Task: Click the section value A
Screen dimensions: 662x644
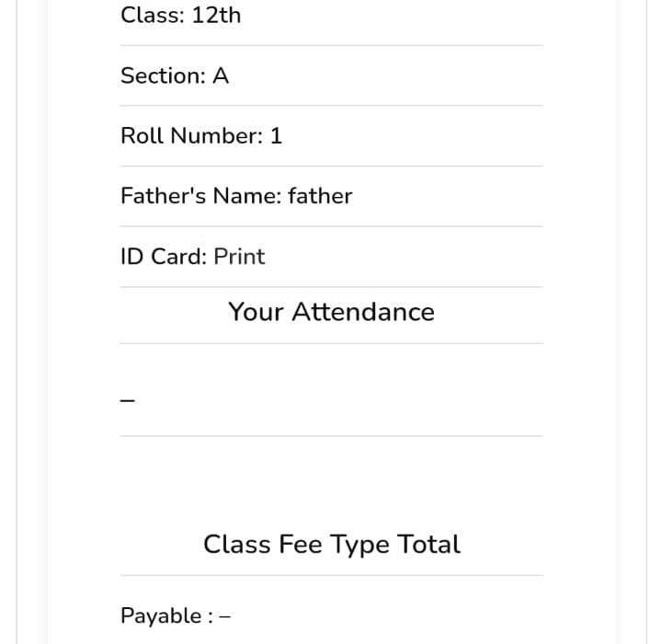Action: pos(221,76)
